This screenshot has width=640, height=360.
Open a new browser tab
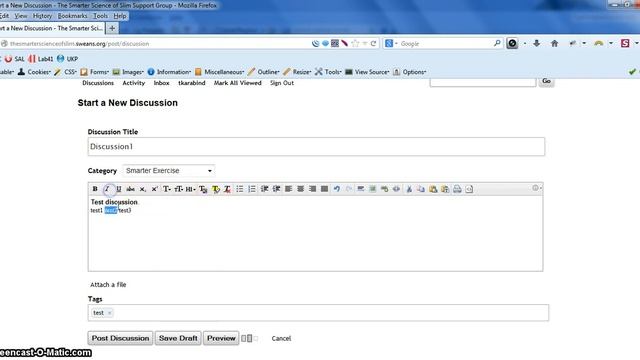(x=112, y=28)
